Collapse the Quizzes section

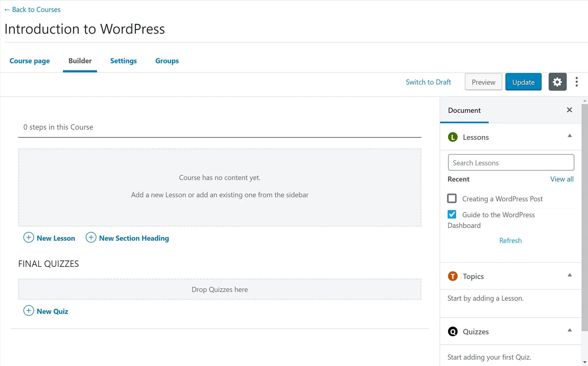(x=569, y=330)
